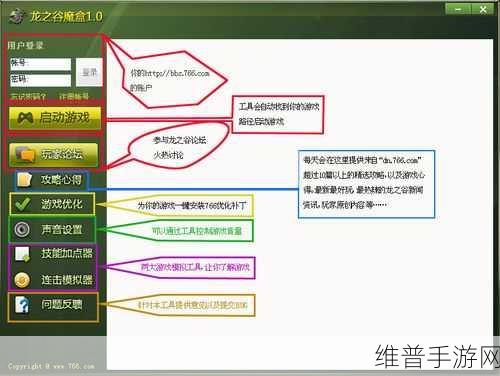
Task: Click the 注册帐号 register account link
Action: pyautogui.click(x=74, y=96)
